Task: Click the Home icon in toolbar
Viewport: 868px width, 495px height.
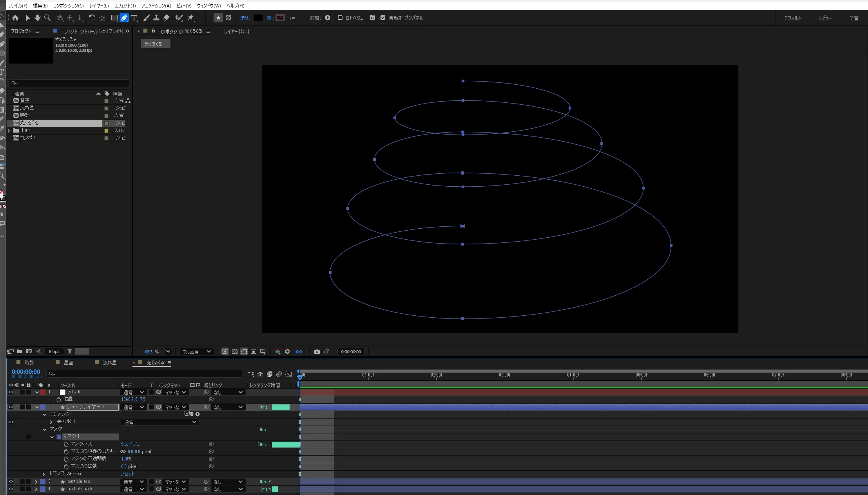Action: 15,18
